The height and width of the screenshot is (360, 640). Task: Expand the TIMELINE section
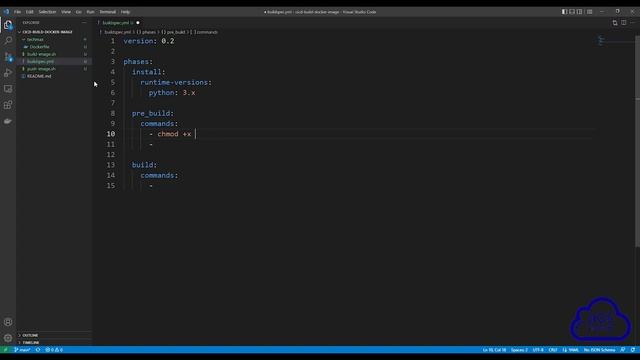pos(31,342)
